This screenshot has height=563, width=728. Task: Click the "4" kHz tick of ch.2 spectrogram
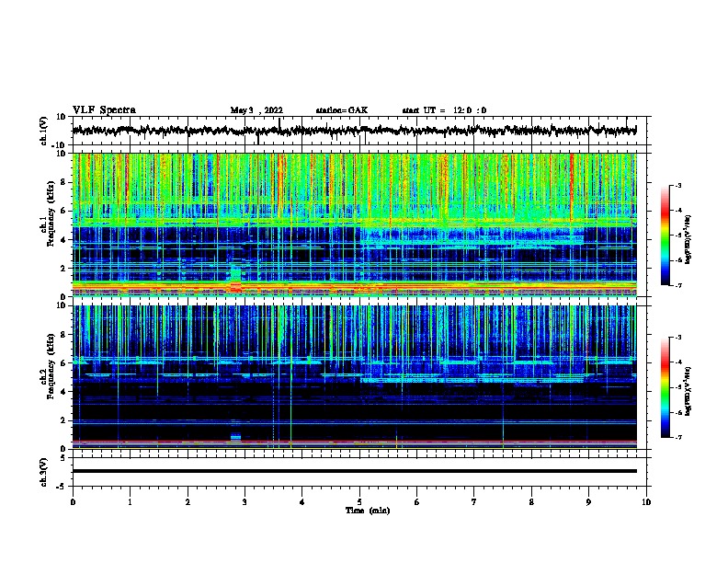coord(63,392)
